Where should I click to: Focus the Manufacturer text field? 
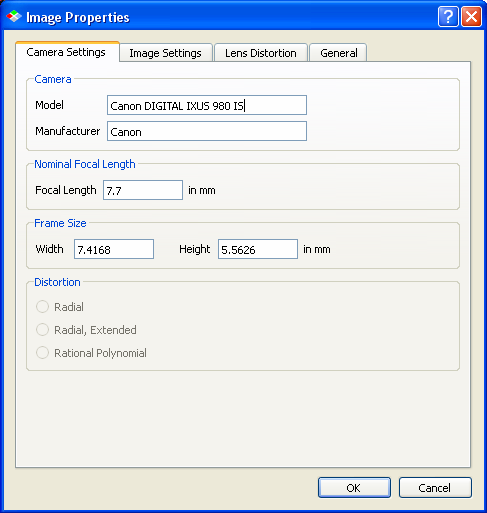pyautogui.click(x=207, y=131)
